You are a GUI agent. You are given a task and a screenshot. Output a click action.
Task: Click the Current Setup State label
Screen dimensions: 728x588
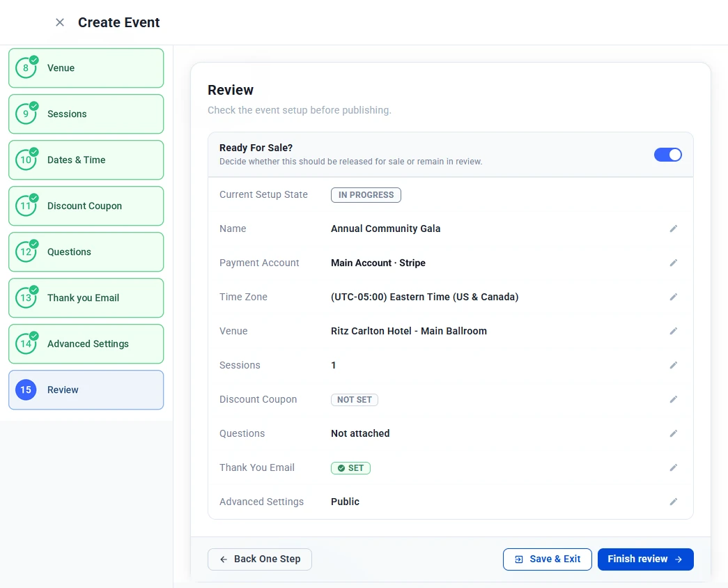(263, 194)
